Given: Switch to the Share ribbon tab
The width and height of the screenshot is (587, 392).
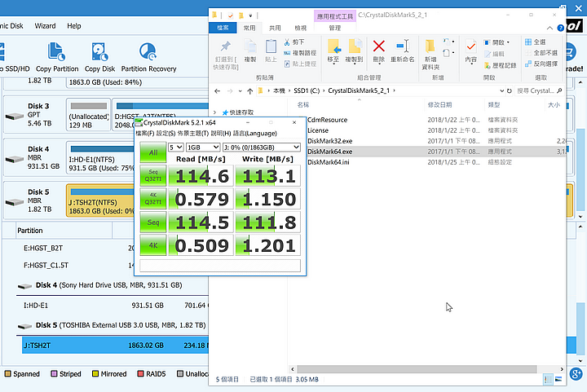Looking at the screenshot, I should (275, 28).
